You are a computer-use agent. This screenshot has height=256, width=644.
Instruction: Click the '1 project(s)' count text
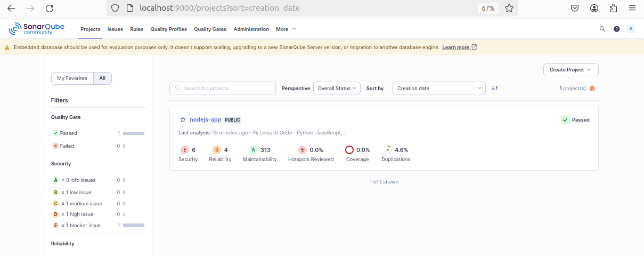point(573,89)
